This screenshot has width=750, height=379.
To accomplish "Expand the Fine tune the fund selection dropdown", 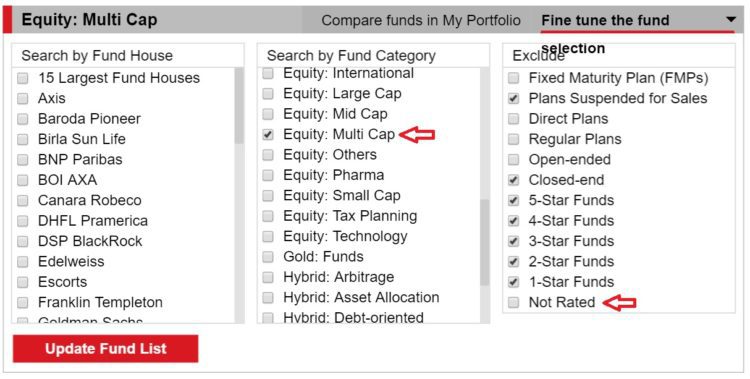I will (730, 20).
